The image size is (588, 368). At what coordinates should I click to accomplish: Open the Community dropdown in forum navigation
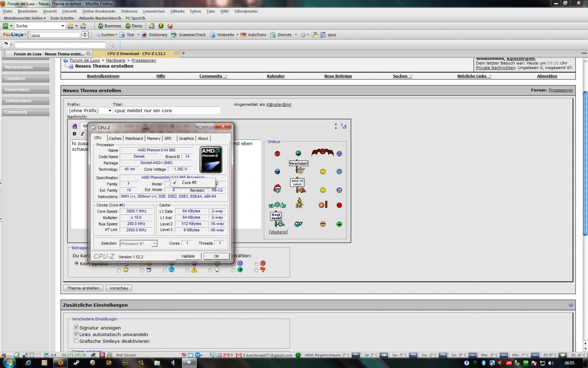213,76
